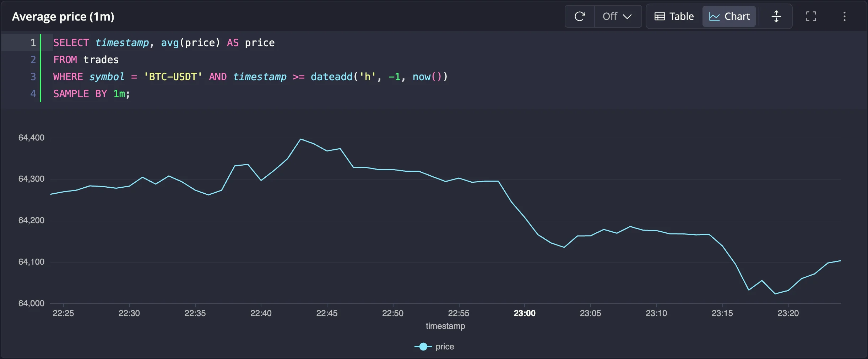The width and height of the screenshot is (868, 359).
Task: Click the vertical resize arrows icon
Action: pos(776,16)
